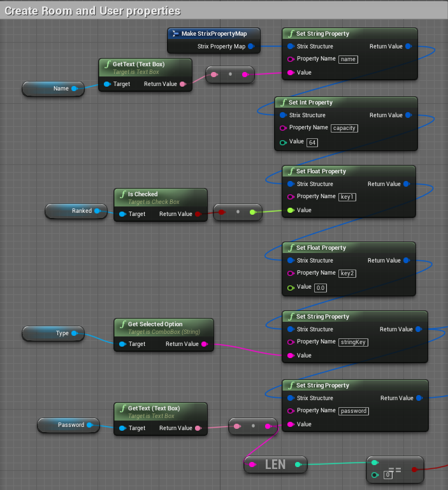The image size is (448, 490).
Task: Edit the 'key1' Property Name field
Action: [347, 197]
